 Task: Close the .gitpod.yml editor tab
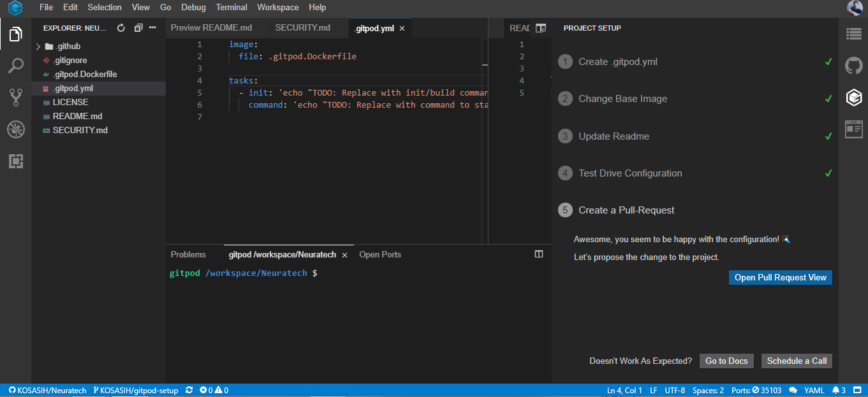(402, 29)
